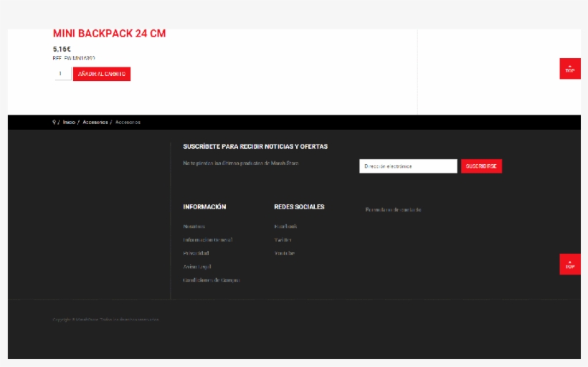Open the Mini Backpack 24 cm title

[109, 34]
